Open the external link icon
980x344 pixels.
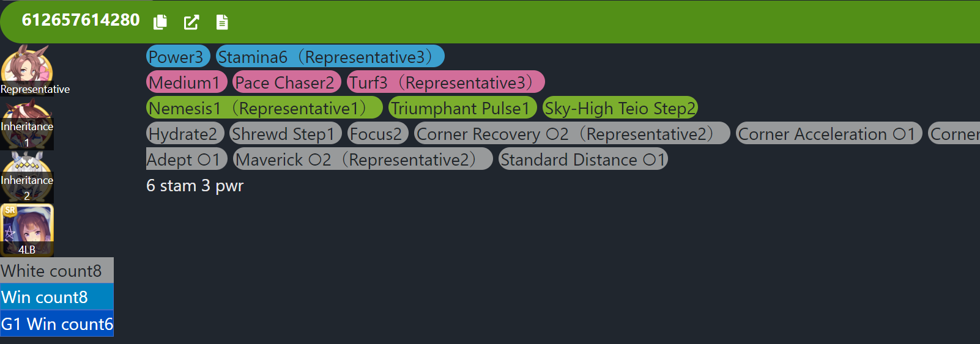click(x=191, y=23)
